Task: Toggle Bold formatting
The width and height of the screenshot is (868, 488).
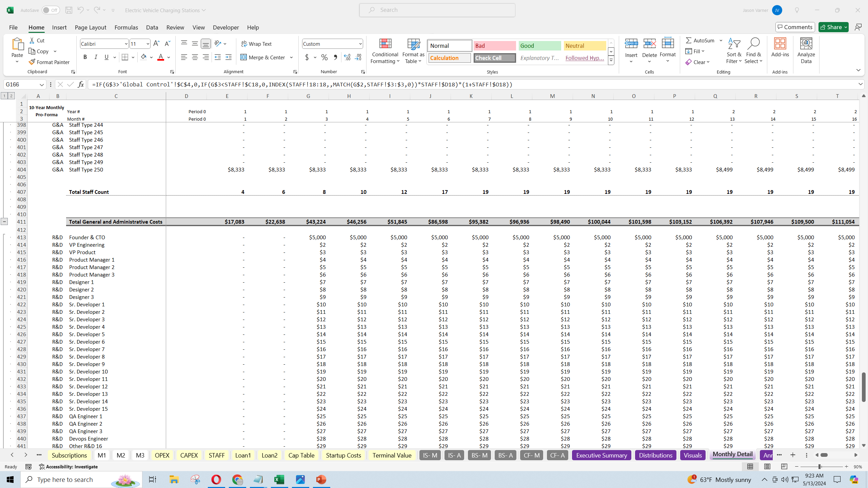Action: click(85, 57)
